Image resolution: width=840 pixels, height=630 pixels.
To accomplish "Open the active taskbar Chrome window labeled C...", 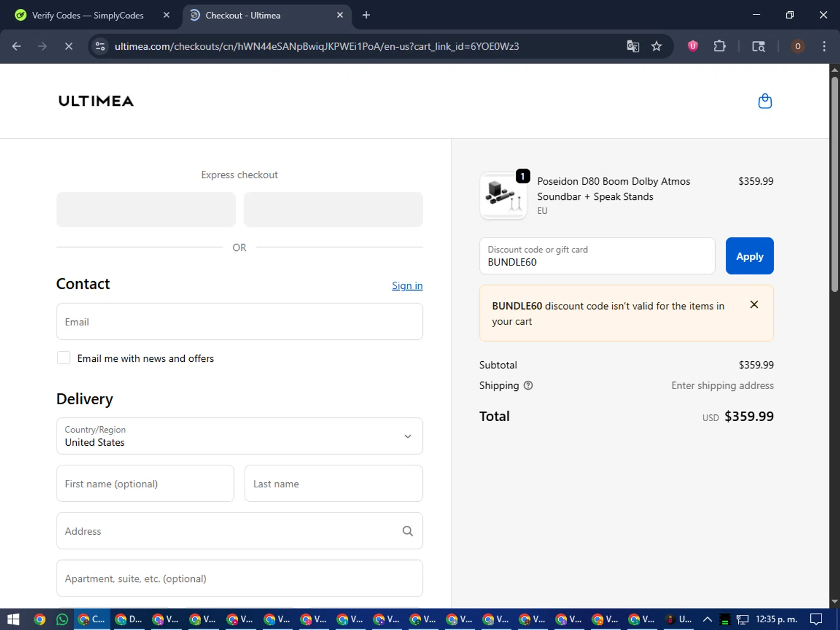I will coord(92,619).
